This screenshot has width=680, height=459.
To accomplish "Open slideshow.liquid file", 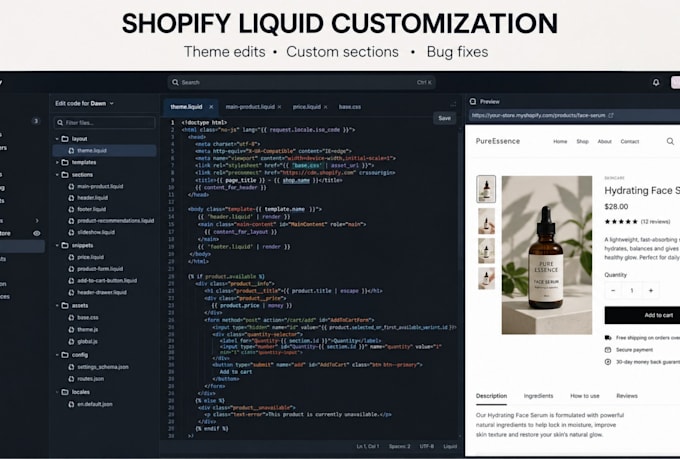I will (x=96, y=233).
